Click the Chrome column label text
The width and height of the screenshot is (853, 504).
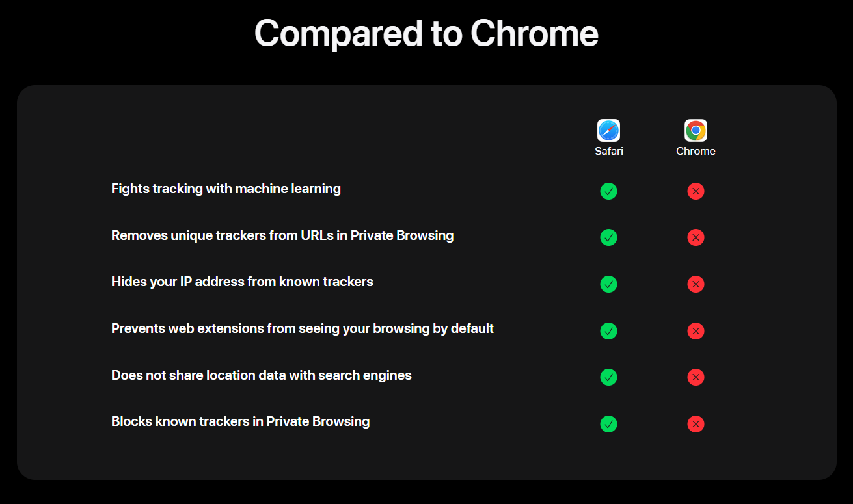[x=696, y=151]
